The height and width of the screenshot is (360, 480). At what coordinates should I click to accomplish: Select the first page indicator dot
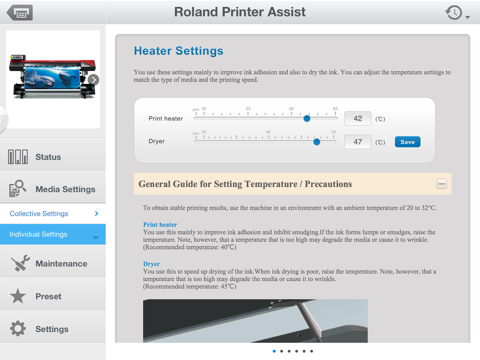pyautogui.click(x=274, y=351)
